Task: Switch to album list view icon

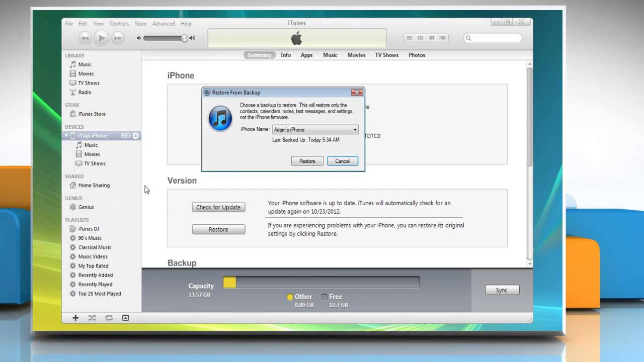Action: pyautogui.click(x=421, y=38)
